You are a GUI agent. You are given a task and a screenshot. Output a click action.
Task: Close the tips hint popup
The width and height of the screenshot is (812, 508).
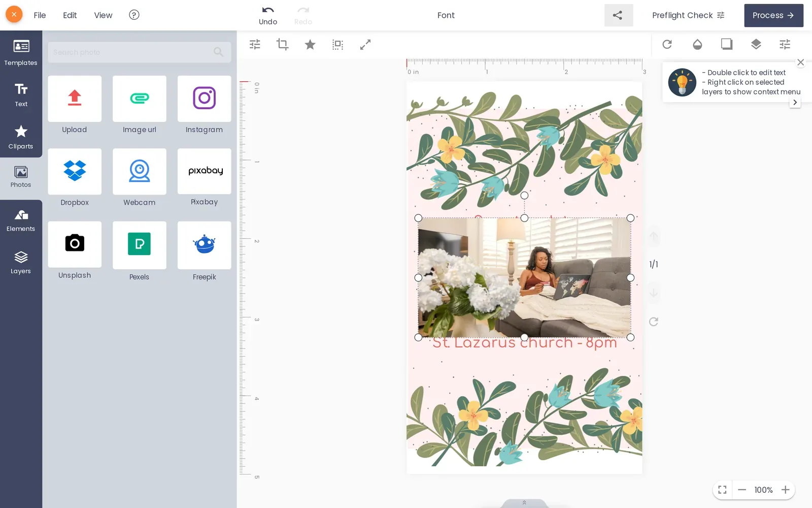click(800, 62)
